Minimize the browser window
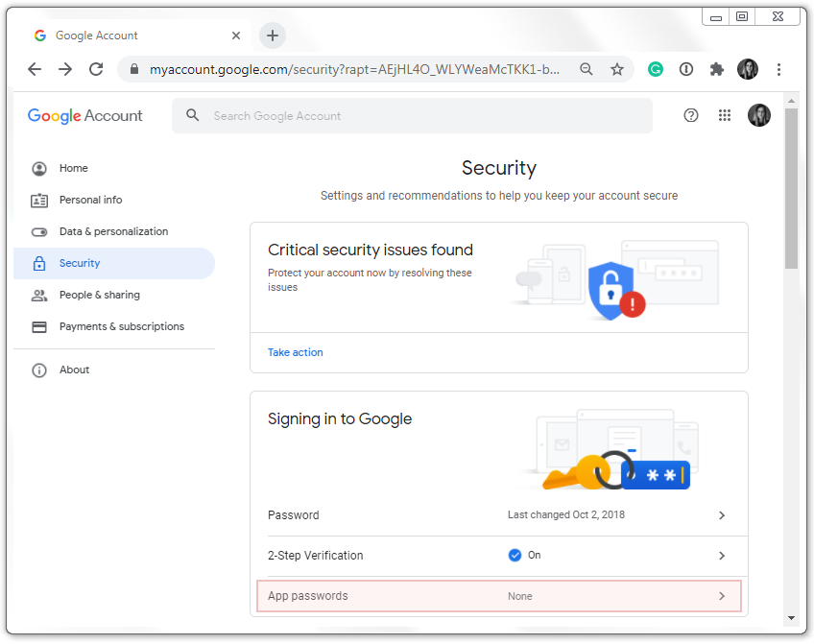 click(716, 17)
